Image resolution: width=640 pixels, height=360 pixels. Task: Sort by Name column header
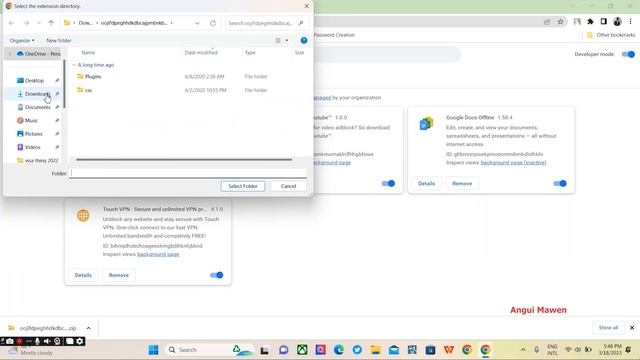88,53
